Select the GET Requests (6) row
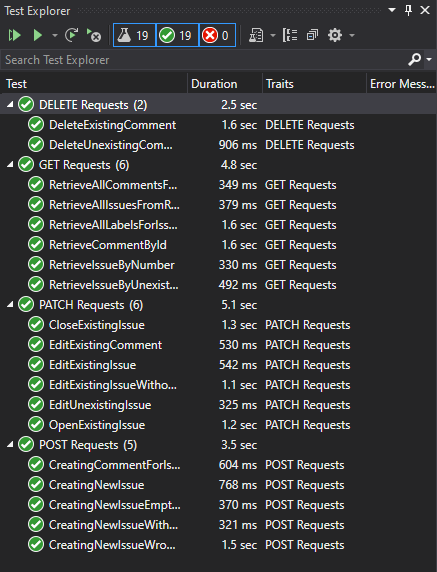 pyautogui.click(x=218, y=165)
